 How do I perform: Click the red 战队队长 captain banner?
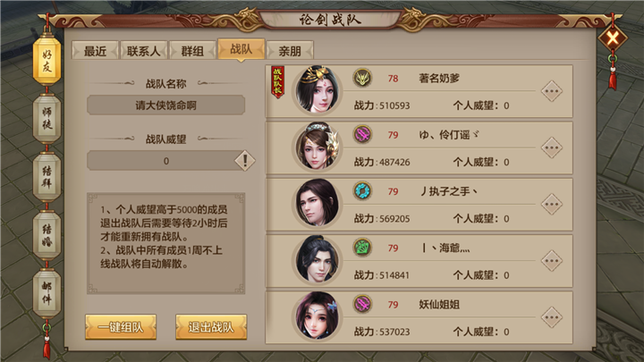coord(277,82)
